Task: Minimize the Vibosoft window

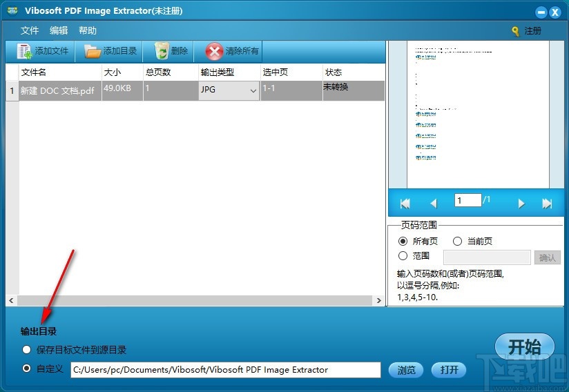Action: tap(541, 12)
